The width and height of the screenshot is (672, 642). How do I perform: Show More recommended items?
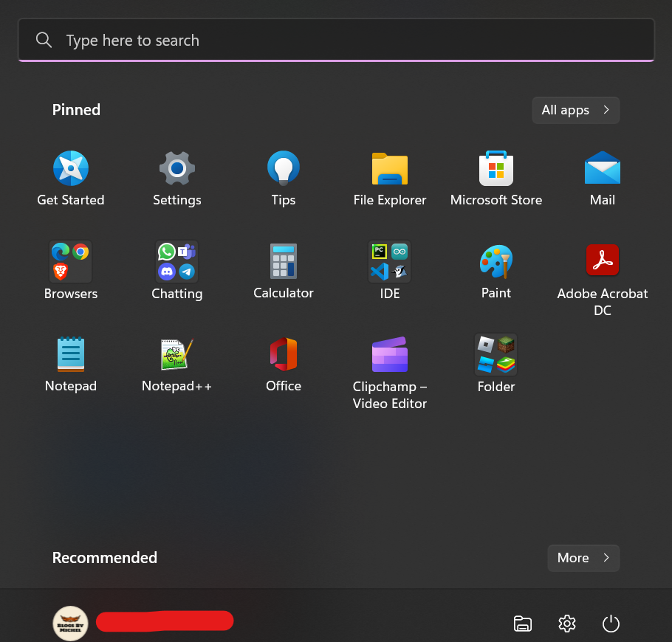[583, 558]
